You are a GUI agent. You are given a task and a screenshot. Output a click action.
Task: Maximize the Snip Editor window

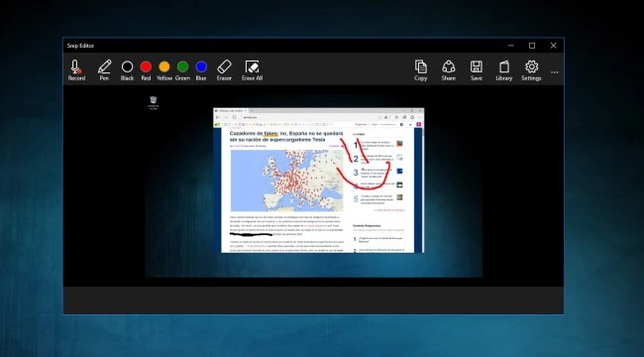[532, 46]
